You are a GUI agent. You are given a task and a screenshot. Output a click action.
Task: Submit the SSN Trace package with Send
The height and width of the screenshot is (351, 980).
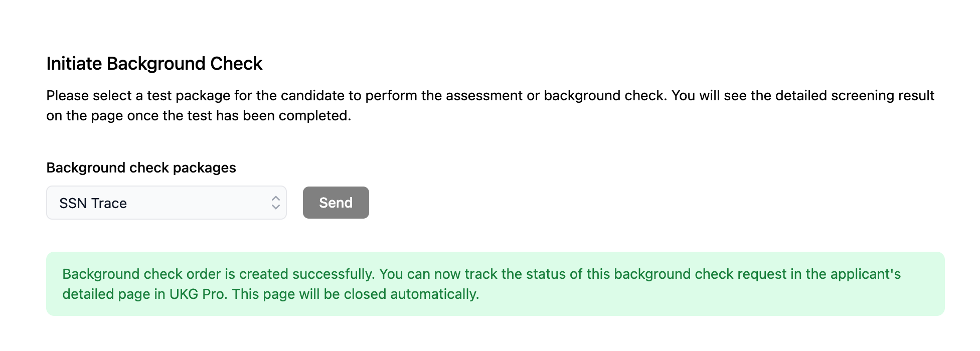coord(336,203)
